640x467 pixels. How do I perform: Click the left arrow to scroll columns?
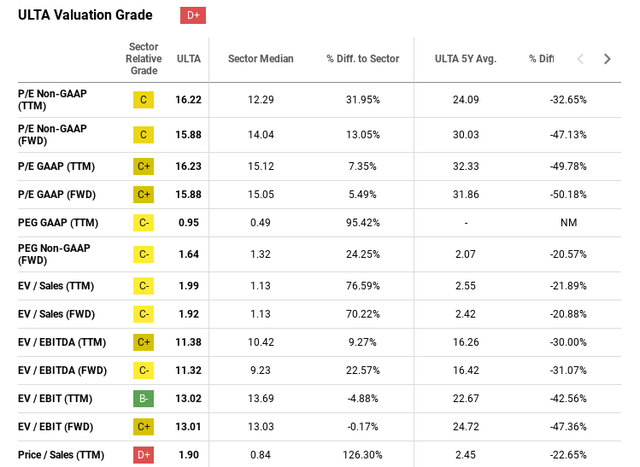tap(580, 59)
